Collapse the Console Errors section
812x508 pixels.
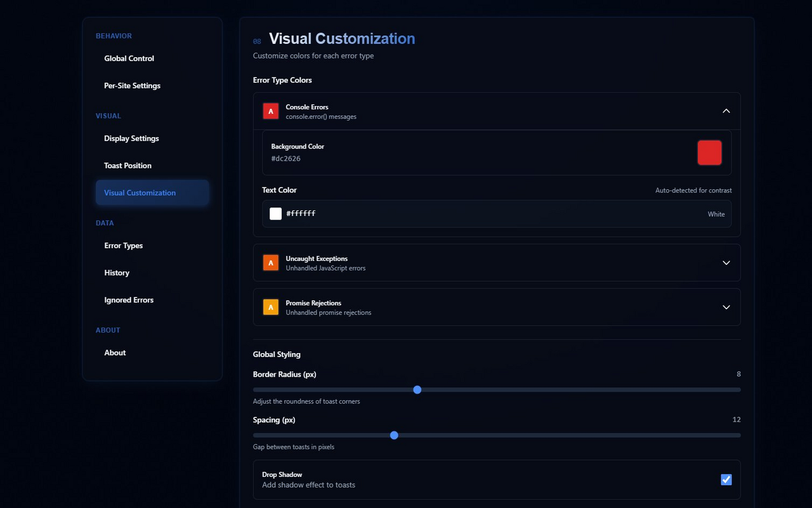pyautogui.click(x=726, y=111)
